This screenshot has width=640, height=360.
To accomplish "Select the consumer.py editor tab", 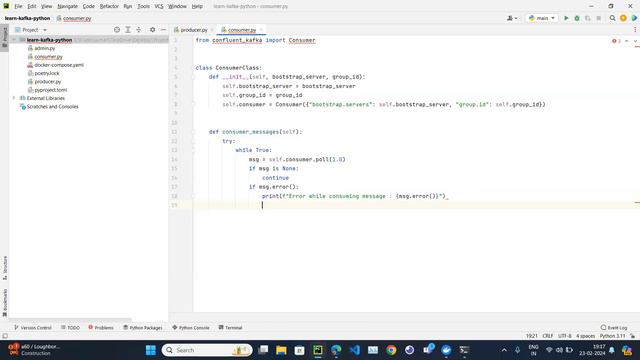I will tap(242, 30).
